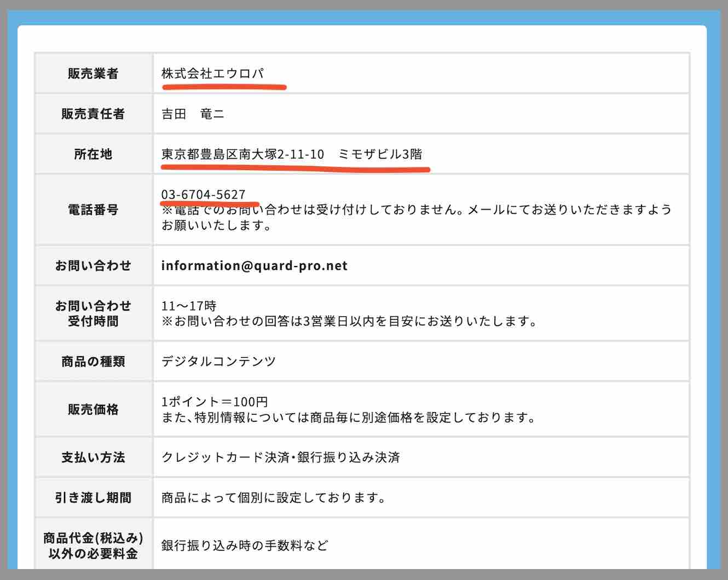Click the 販売価格 row header
The width and height of the screenshot is (728, 580).
[x=93, y=408]
